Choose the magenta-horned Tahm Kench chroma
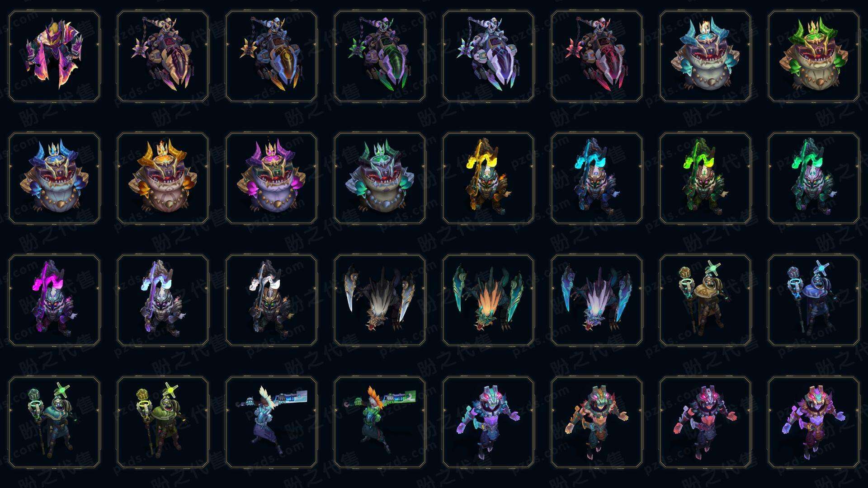The height and width of the screenshot is (488, 868). click(271, 178)
